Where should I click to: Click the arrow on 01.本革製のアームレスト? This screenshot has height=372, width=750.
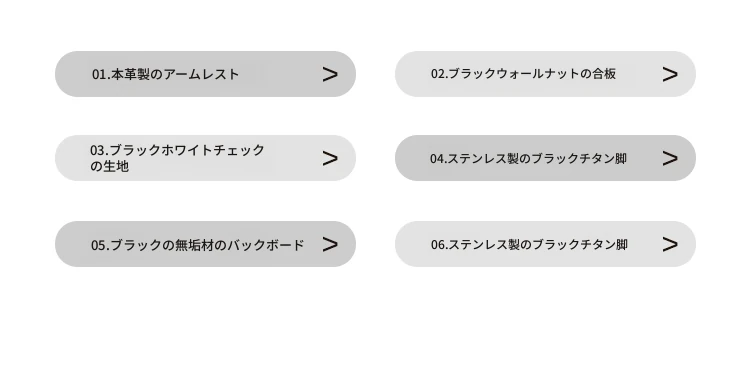[330, 74]
